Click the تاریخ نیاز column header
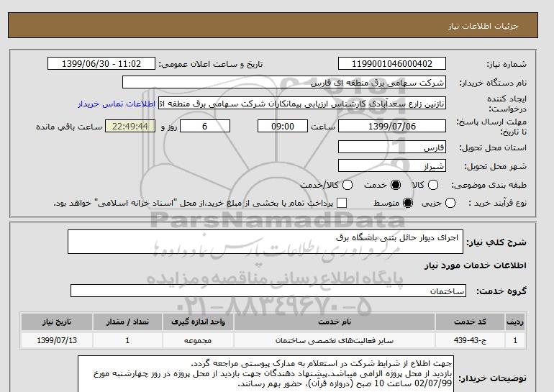Image resolution: width=554 pixels, height=392 pixels. (57, 322)
